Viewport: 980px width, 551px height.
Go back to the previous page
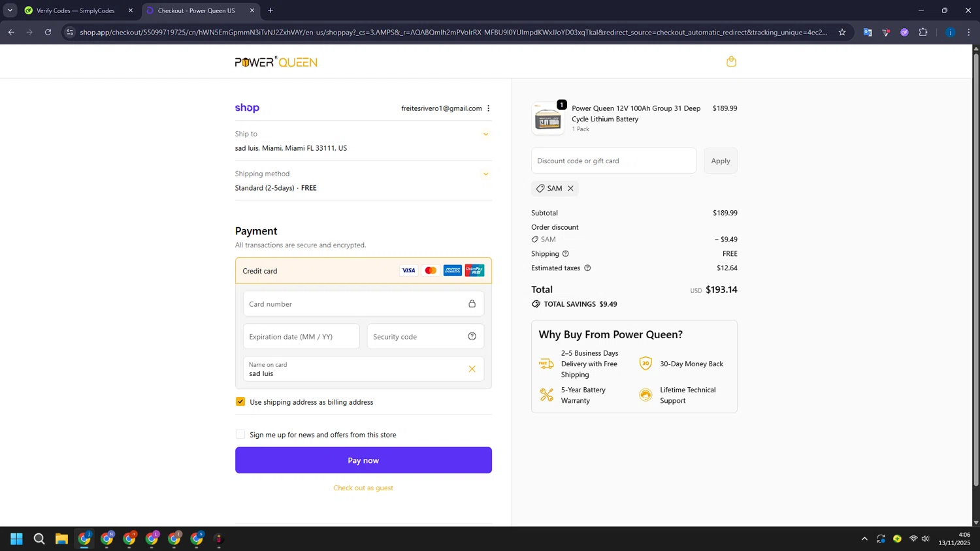[x=11, y=32]
